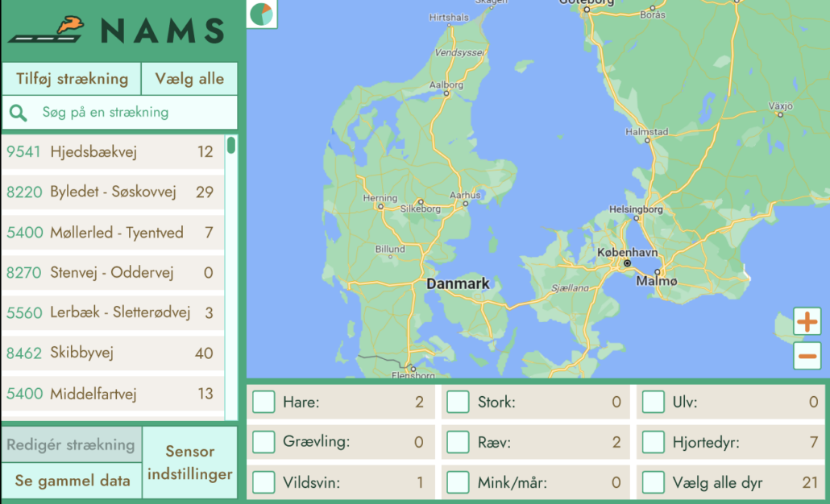Toggle the Vildsvin animal filter checkbox
The height and width of the screenshot is (504, 830).
(264, 483)
